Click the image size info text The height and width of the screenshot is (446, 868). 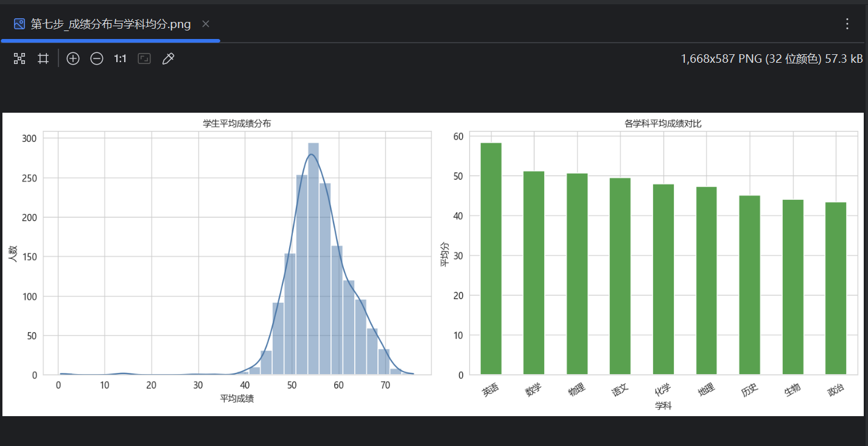coord(772,58)
